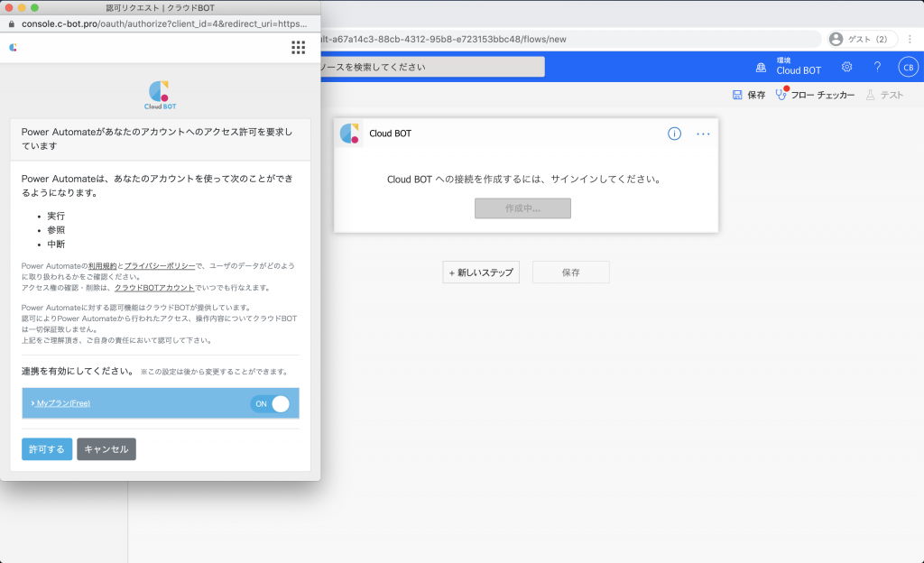Click the Cloud BOT environment name
Screen dimensions: 924x563
pyautogui.click(x=799, y=70)
